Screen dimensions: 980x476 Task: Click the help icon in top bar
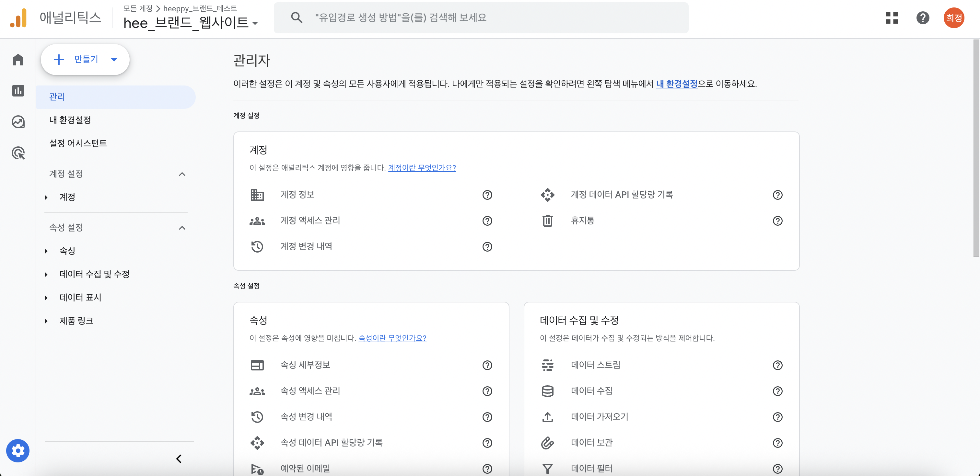tap(923, 18)
